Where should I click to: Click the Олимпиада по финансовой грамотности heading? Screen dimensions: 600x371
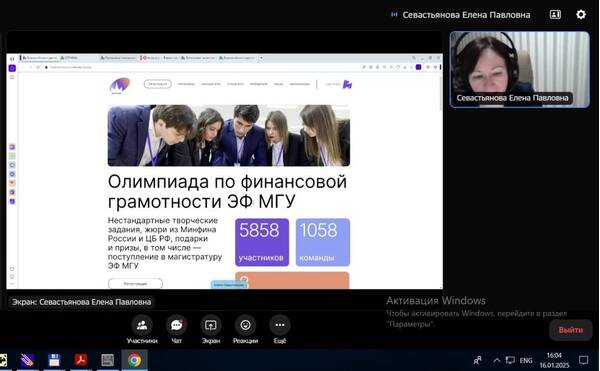(x=227, y=191)
